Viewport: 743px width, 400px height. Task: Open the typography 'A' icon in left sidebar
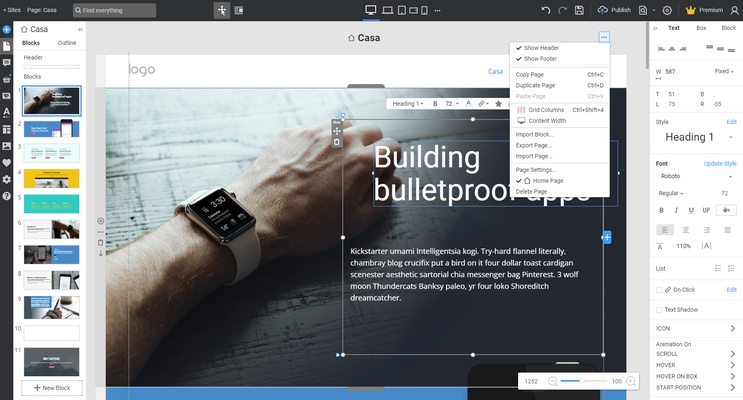(x=7, y=112)
